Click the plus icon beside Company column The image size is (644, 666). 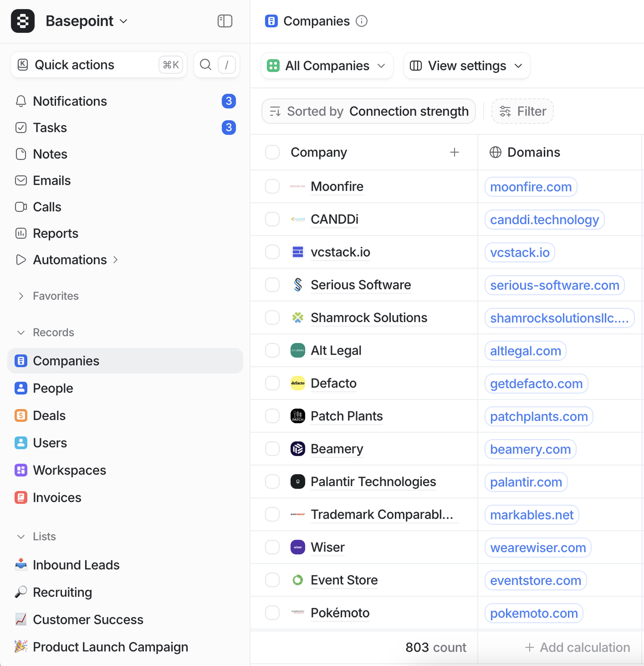click(454, 152)
